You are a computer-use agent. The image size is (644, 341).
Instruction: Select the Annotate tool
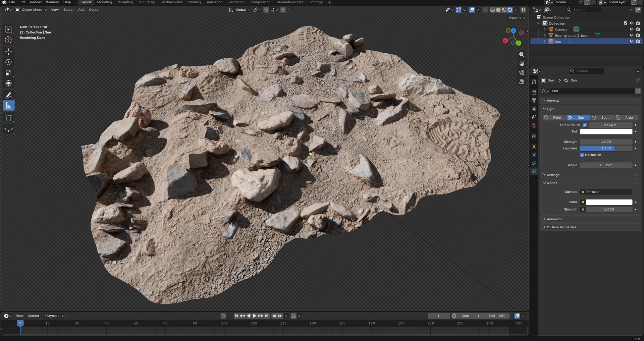coord(9,95)
